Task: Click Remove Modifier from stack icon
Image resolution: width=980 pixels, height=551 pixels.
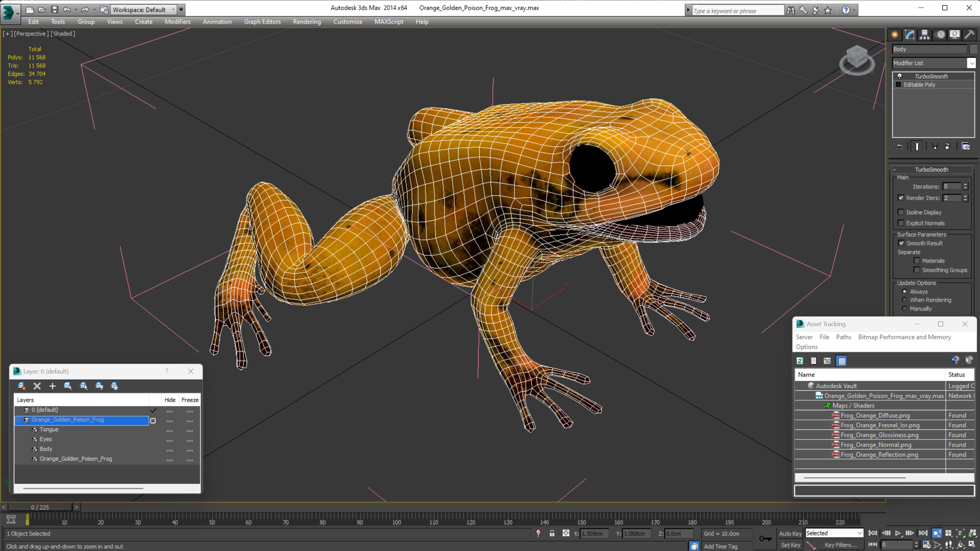Action: click(x=947, y=146)
